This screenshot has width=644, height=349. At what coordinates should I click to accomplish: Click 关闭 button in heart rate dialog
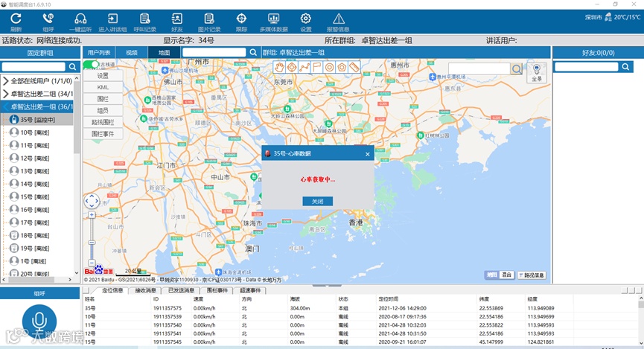click(x=317, y=201)
